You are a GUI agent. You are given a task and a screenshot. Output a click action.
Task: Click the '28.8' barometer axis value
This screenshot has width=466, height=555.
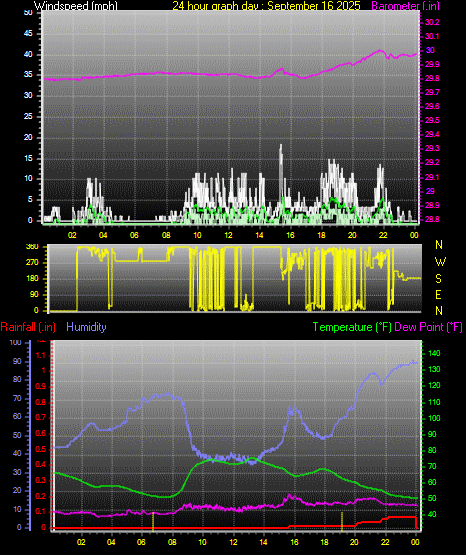coord(432,219)
